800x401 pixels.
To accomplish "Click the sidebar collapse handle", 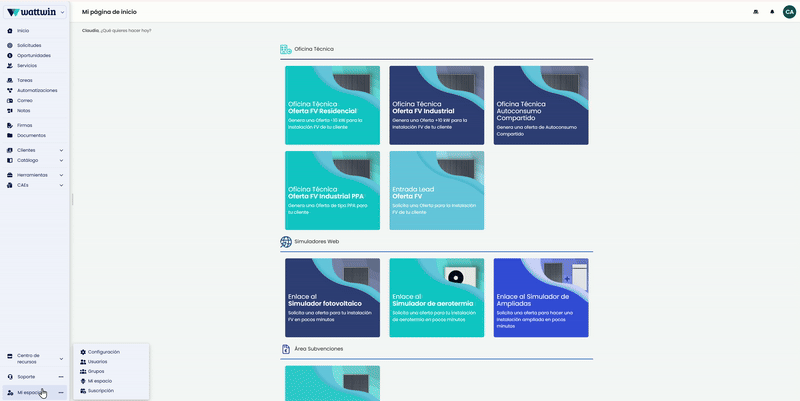I will coord(72,199).
